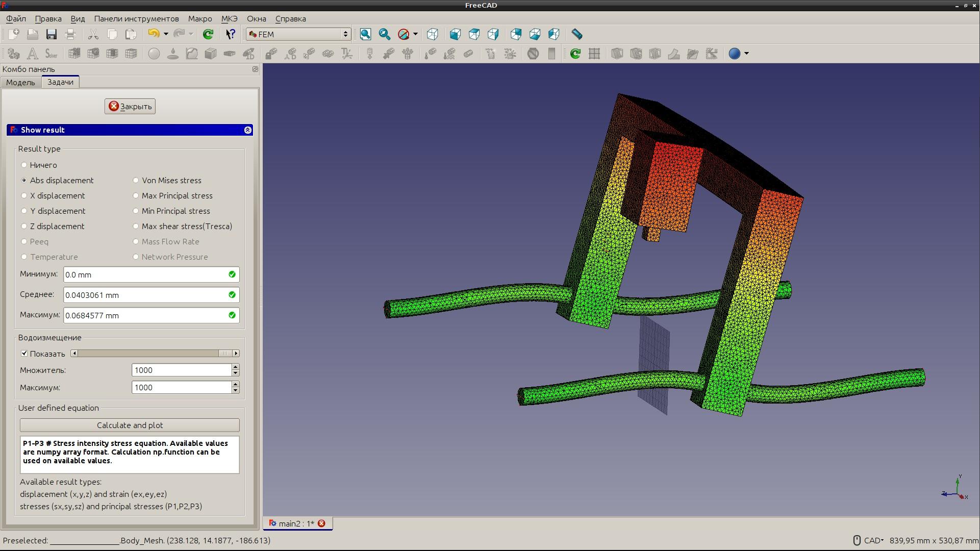The height and width of the screenshot is (551, 980).
Task: Click the green Refresh icon in top toolbar
Action: (208, 34)
